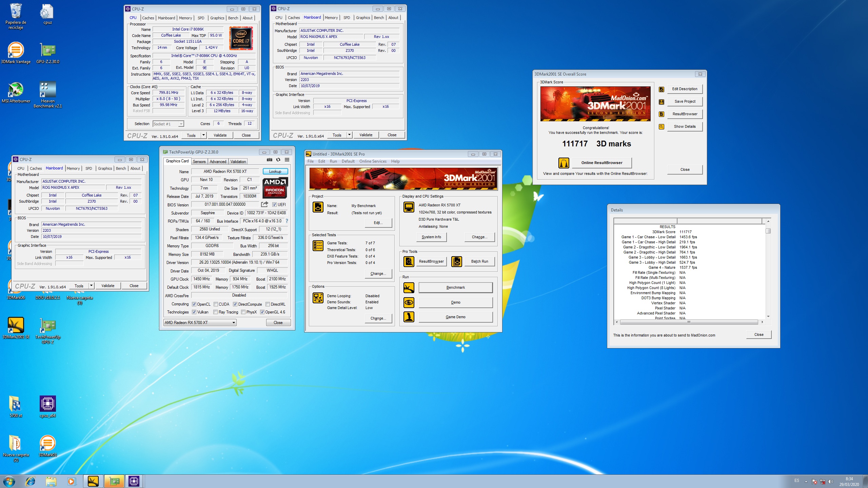868x488 pixels.
Task: Open TechPowerUp GPU-Z desktop shortcut
Action: [48, 331]
